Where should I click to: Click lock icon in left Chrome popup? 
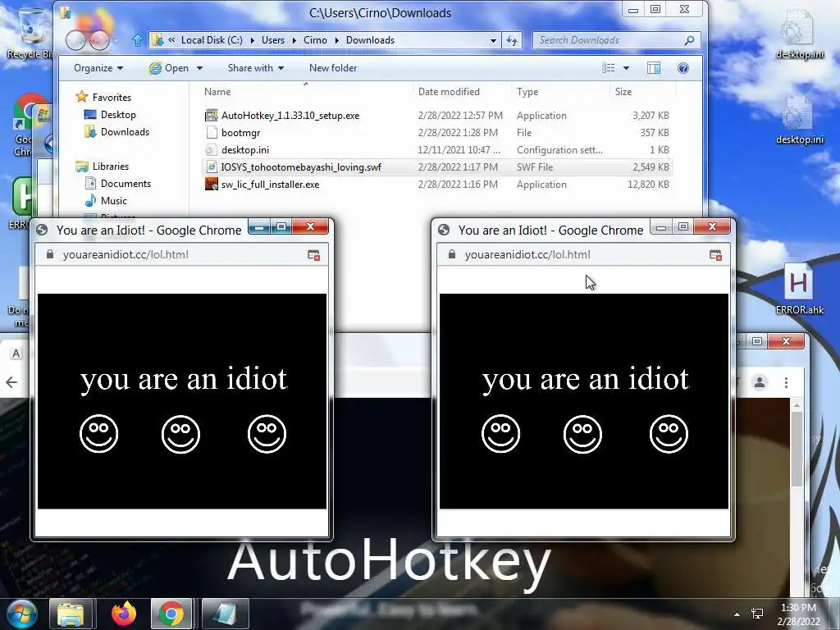point(50,254)
